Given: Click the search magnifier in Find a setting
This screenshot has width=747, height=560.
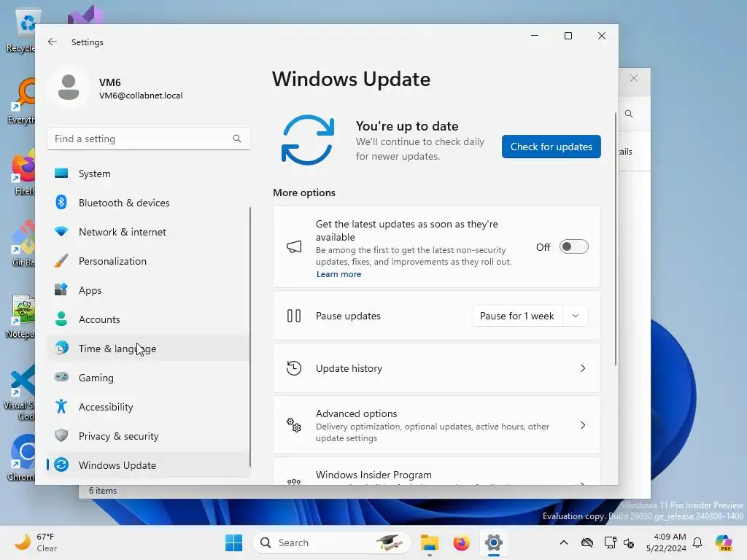Looking at the screenshot, I should [x=237, y=139].
